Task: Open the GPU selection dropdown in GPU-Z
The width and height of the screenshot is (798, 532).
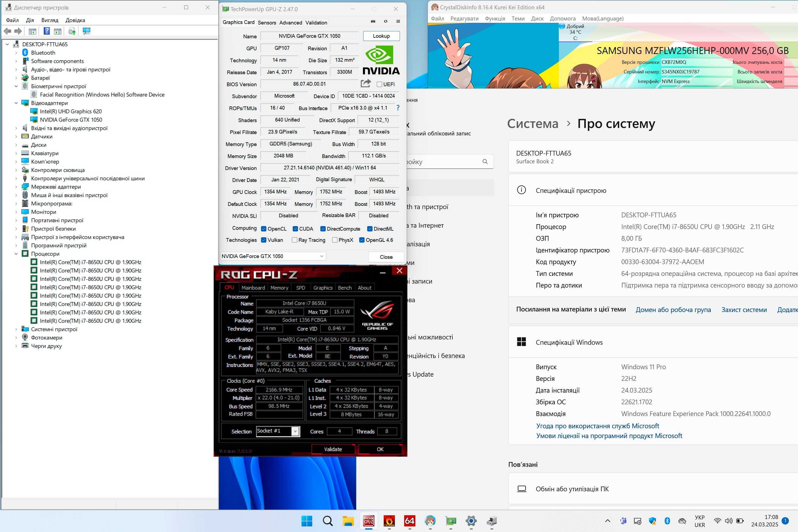Action: click(x=273, y=256)
